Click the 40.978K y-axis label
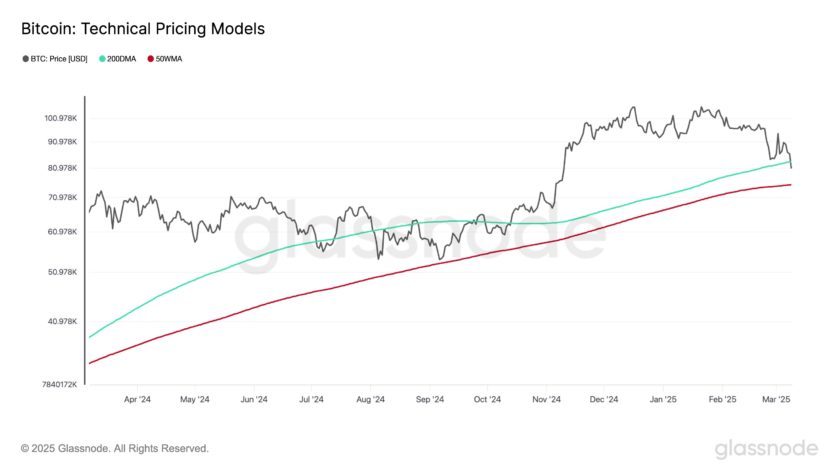The image size is (840, 473). [62, 321]
